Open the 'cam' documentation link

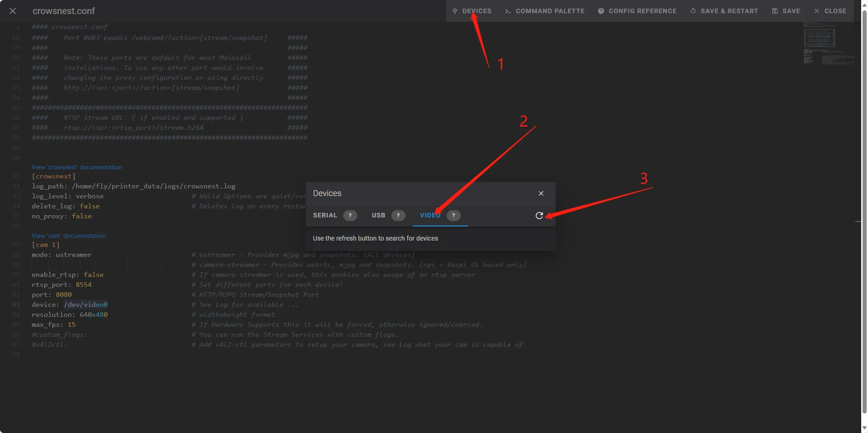pos(69,236)
